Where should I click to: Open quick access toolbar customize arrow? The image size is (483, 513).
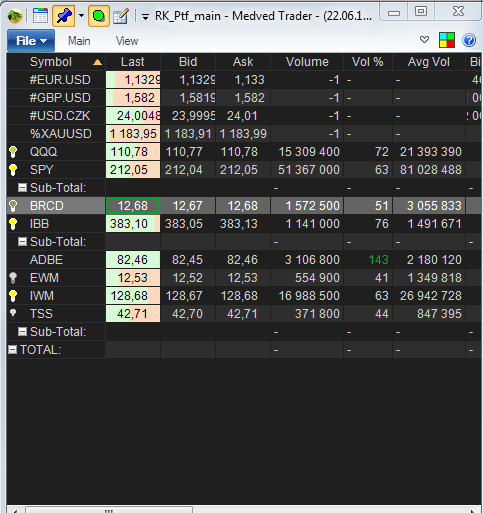click(145, 16)
